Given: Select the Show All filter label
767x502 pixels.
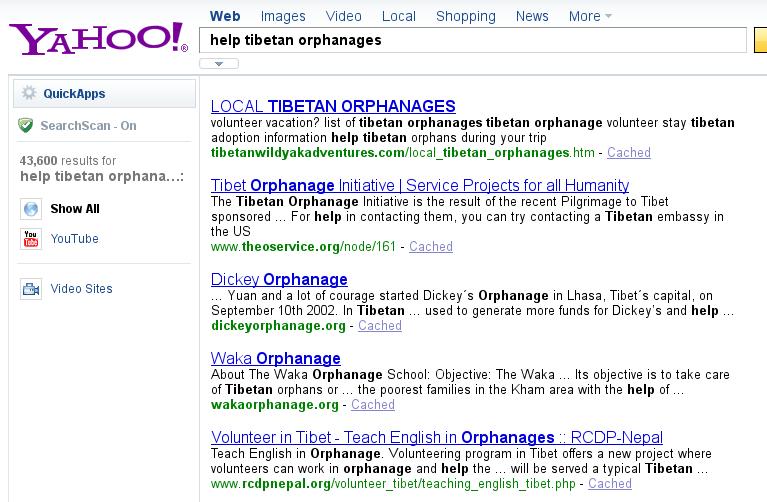Looking at the screenshot, I should (75, 209).
